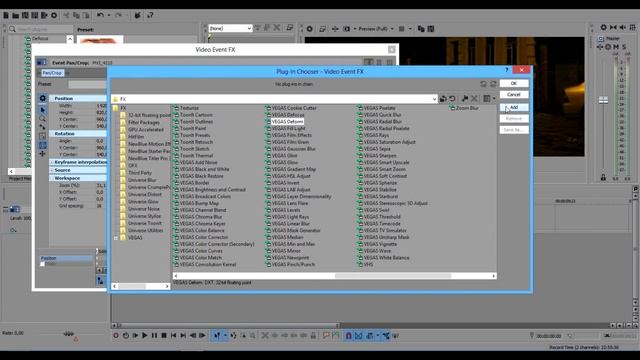Open the Plug-In Chooser help question mark
The width and height of the screenshot is (640, 360).
click(x=507, y=70)
